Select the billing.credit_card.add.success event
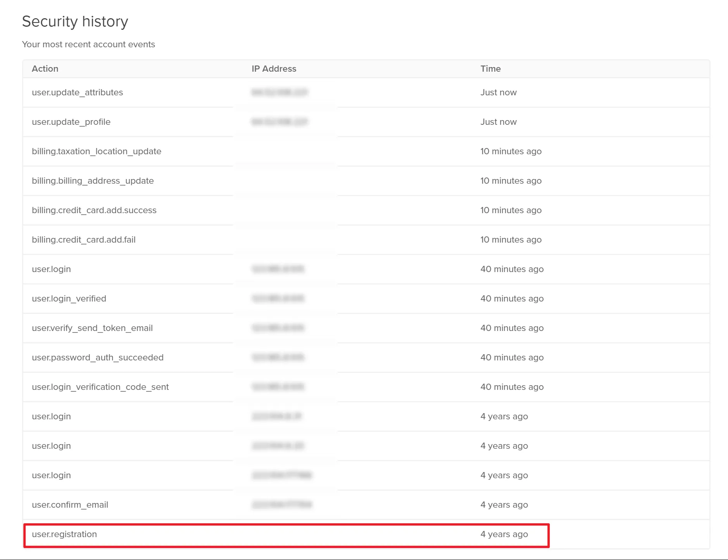This screenshot has width=728, height=560. click(x=94, y=210)
